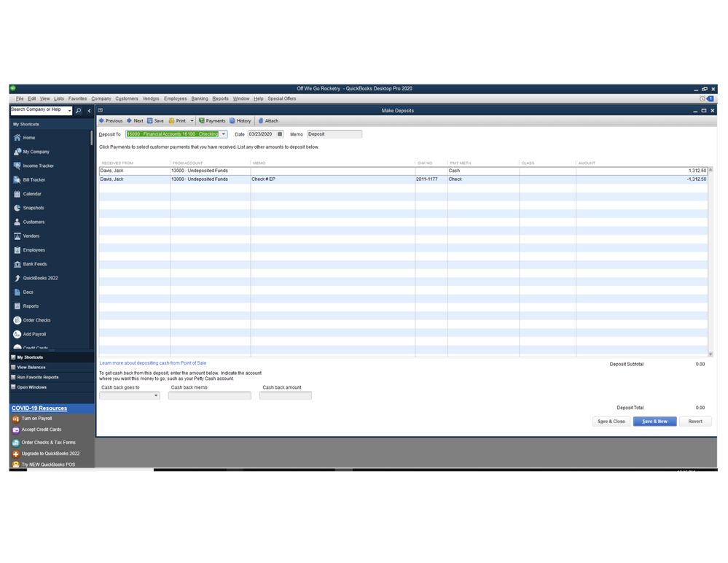Select check number 2011-1177 cell
Screen dimensions: 728x563
coord(431,179)
